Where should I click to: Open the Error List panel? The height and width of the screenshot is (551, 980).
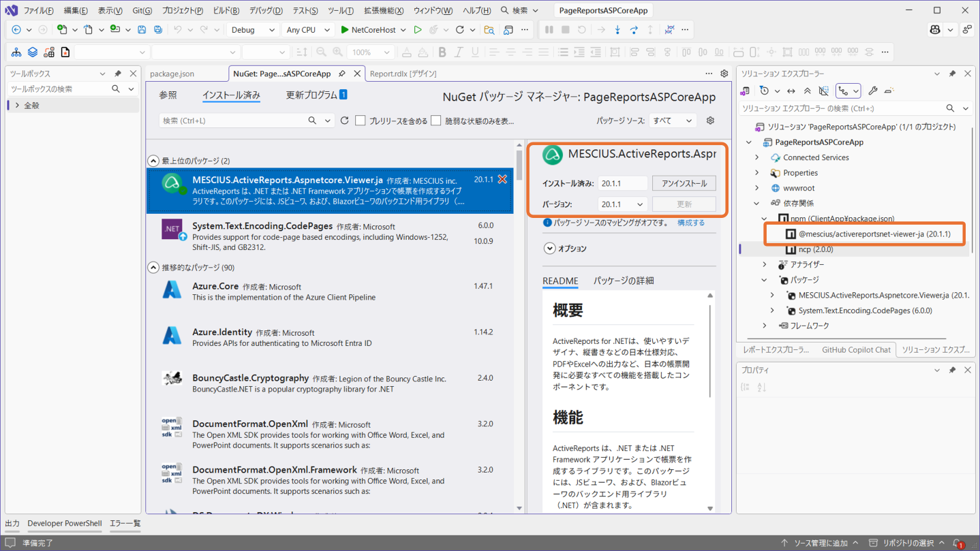click(x=125, y=524)
